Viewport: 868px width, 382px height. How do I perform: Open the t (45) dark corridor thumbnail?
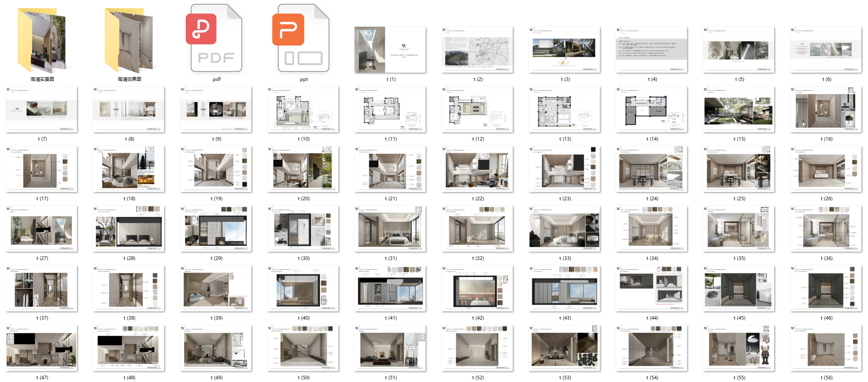point(738,289)
